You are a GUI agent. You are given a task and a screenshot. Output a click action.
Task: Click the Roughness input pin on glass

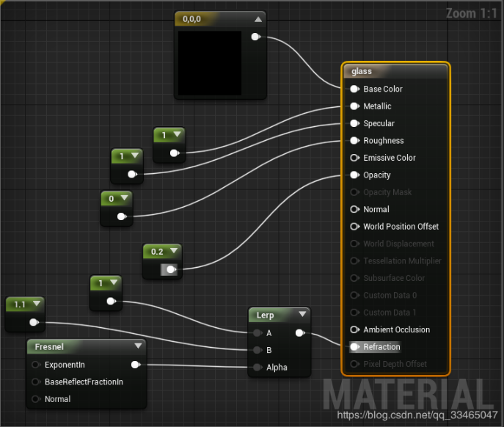354,141
